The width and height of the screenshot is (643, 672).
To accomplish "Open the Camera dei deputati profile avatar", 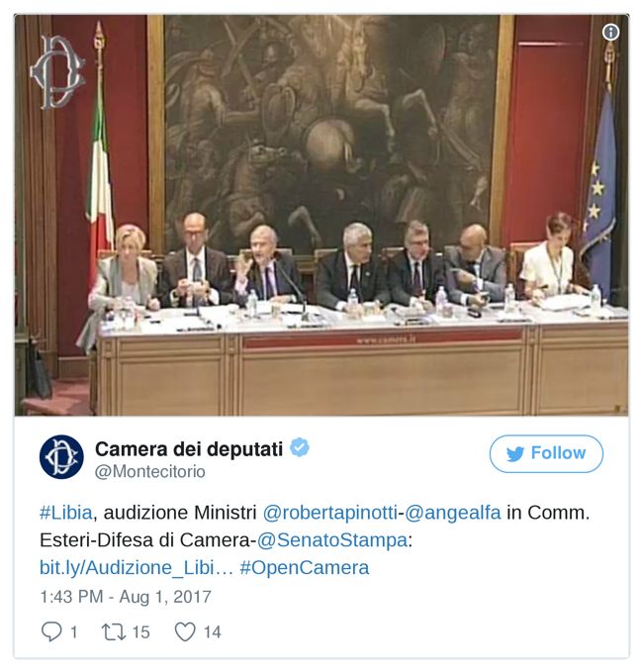I will coord(61,457).
